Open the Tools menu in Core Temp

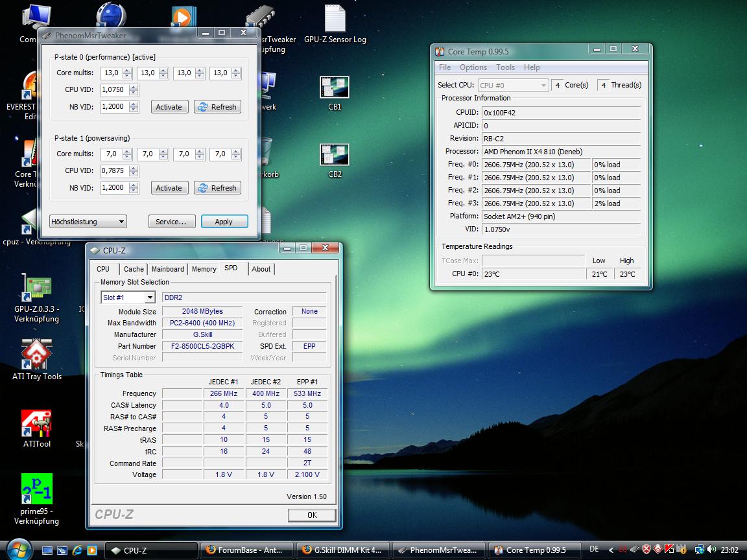pyautogui.click(x=505, y=67)
